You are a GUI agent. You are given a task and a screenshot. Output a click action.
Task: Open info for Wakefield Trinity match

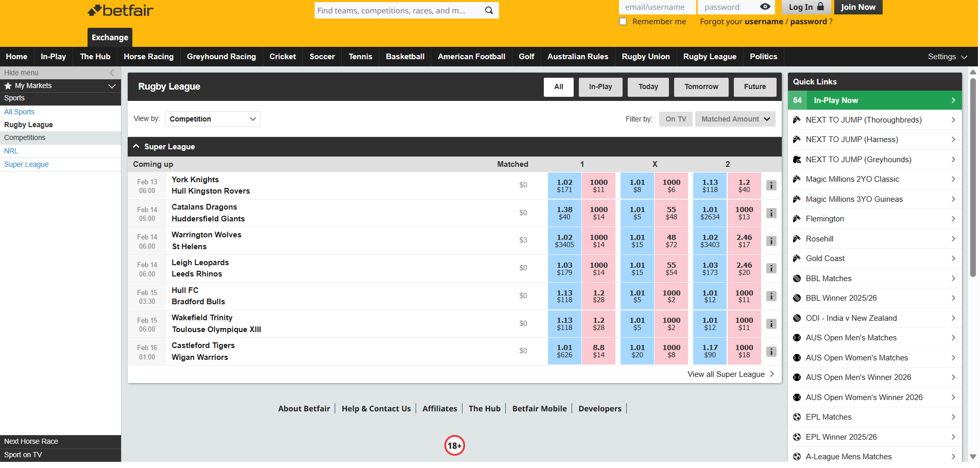coord(771,324)
